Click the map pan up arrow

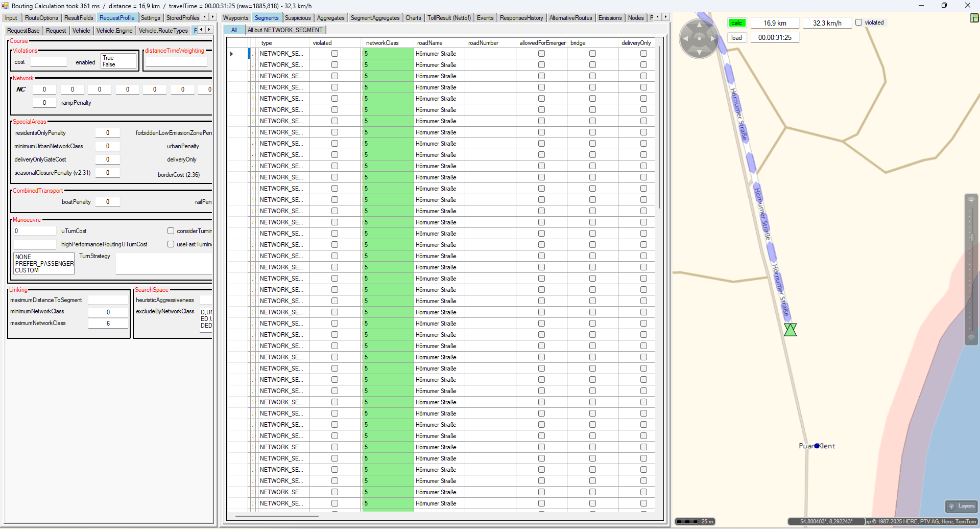coord(699,25)
